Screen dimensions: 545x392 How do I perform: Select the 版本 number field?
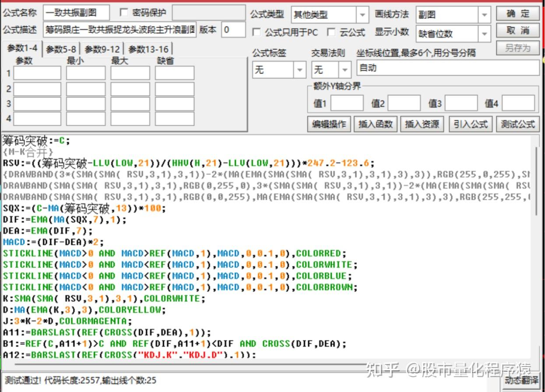coord(233,30)
